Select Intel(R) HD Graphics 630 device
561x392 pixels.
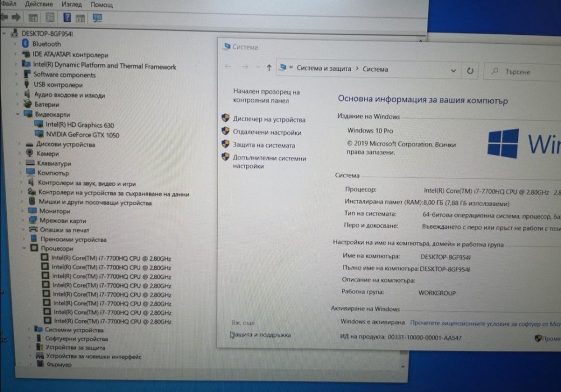pyautogui.click(x=79, y=125)
